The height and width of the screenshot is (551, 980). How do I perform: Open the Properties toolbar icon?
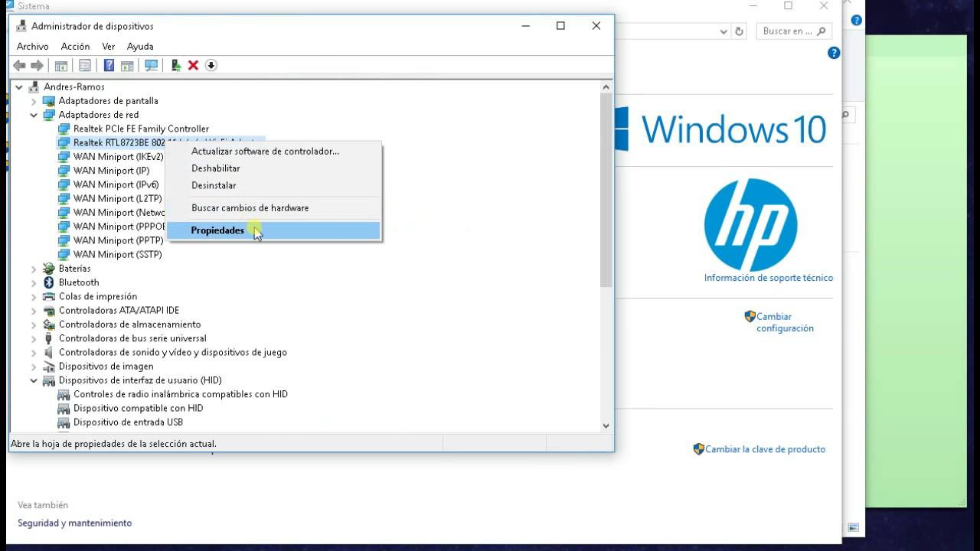tap(85, 66)
